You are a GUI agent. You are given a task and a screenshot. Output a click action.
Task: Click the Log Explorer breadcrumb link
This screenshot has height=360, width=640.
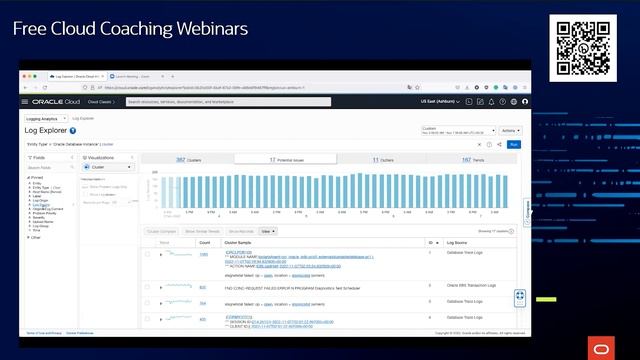(83, 118)
